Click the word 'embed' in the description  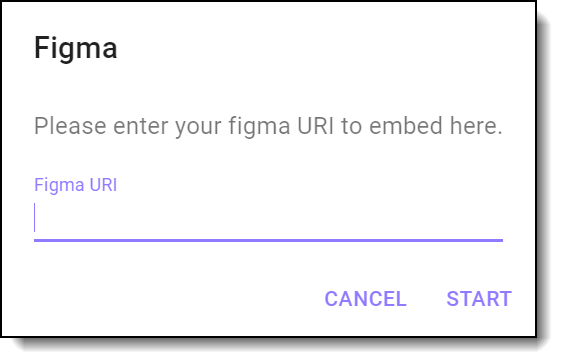[x=406, y=126]
